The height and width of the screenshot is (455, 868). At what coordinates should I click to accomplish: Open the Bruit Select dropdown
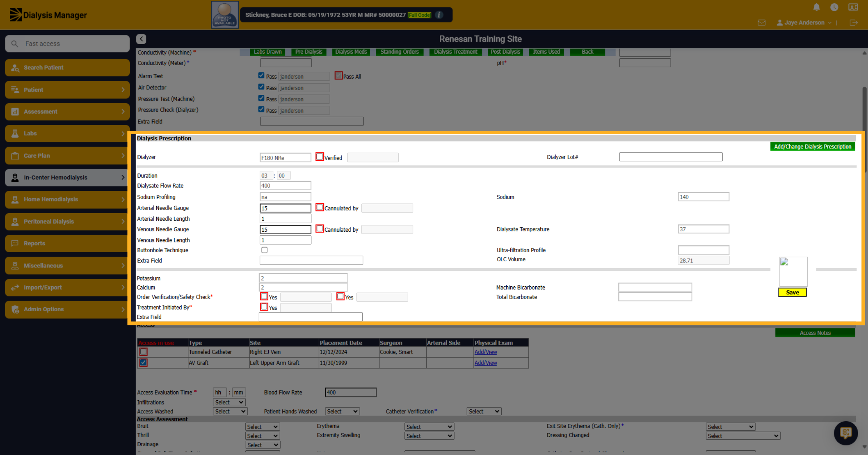pyautogui.click(x=262, y=427)
